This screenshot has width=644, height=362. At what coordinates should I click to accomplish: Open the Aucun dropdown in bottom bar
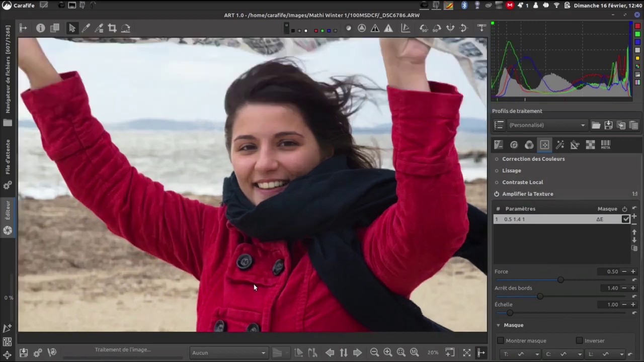tap(228, 353)
